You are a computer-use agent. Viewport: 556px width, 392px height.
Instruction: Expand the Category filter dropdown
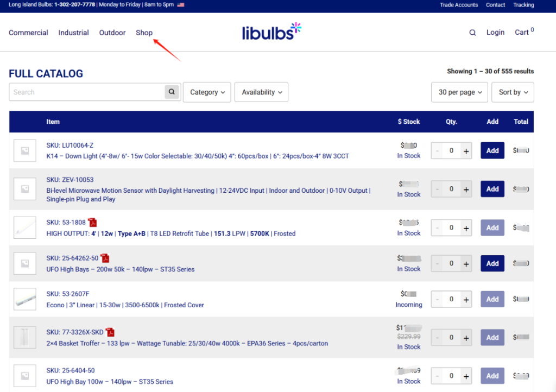207,92
